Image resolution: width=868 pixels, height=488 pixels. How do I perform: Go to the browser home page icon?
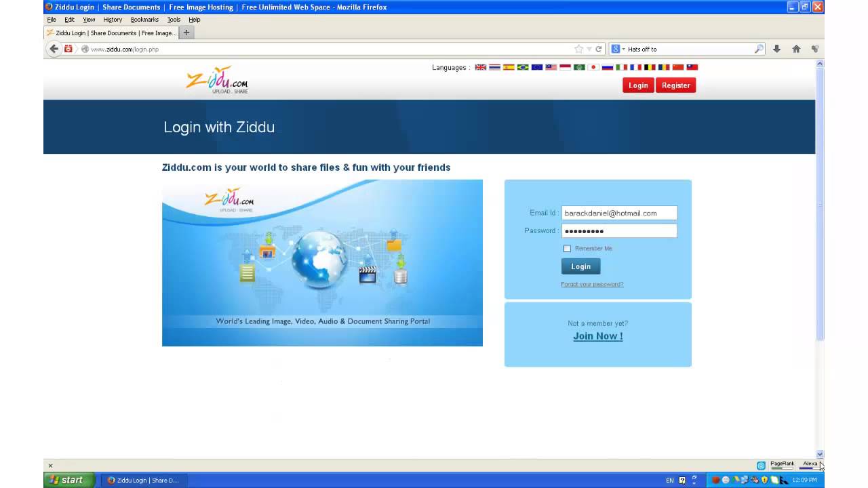pyautogui.click(x=796, y=49)
